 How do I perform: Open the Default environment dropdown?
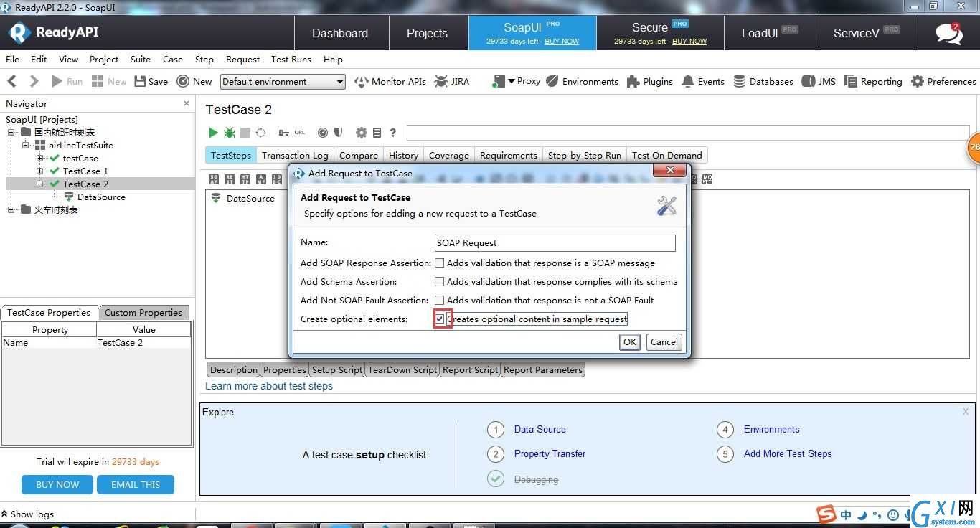coord(283,82)
